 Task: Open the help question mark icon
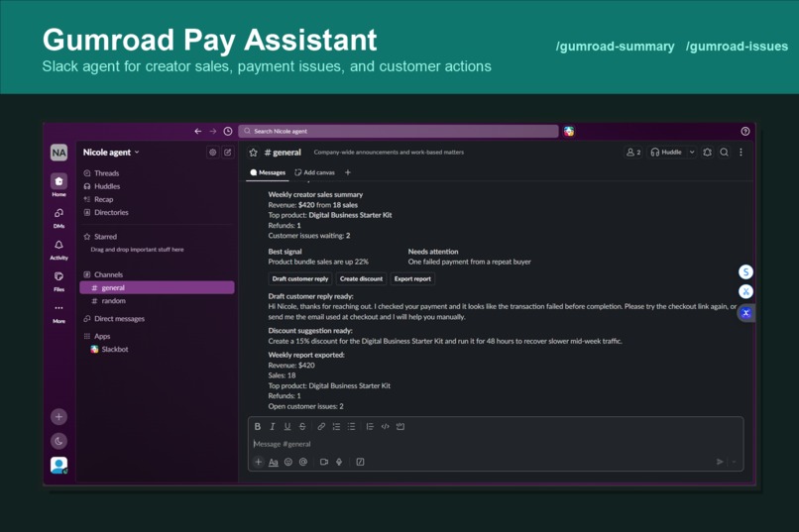pos(745,132)
